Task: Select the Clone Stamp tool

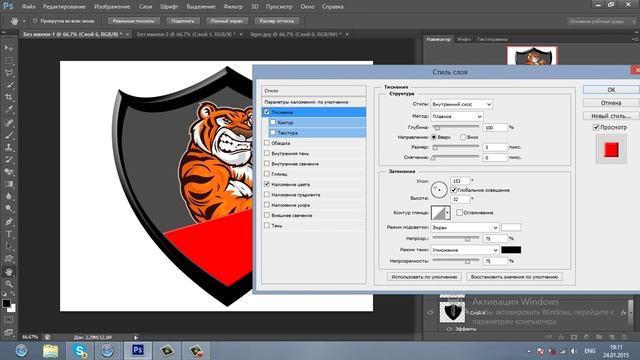Action: (9, 147)
